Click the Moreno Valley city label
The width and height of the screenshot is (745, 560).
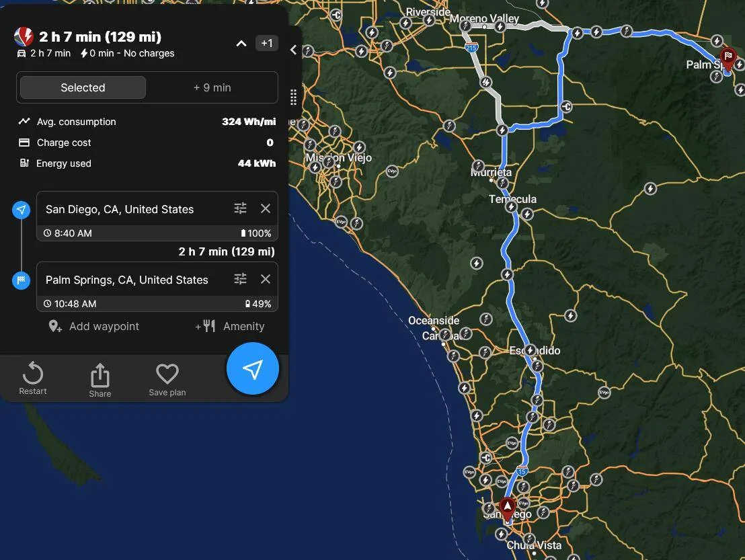pyautogui.click(x=484, y=19)
